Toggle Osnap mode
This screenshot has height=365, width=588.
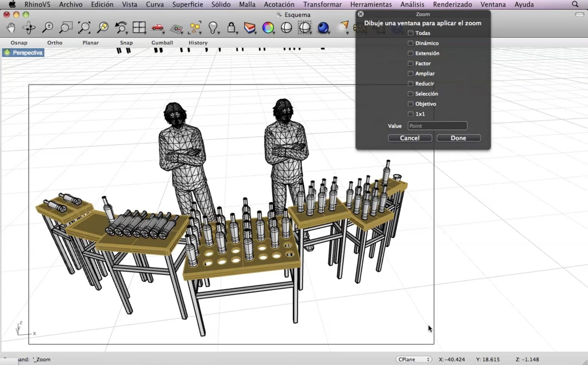coord(19,43)
